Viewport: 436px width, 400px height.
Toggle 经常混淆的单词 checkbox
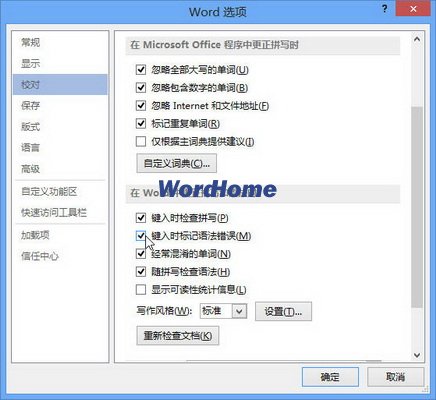(141, 254)
